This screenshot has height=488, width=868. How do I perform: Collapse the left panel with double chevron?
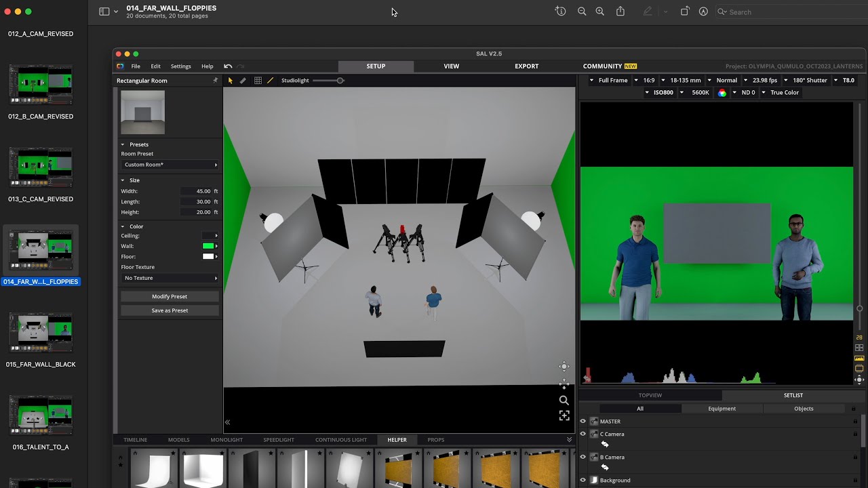point(227,422)
